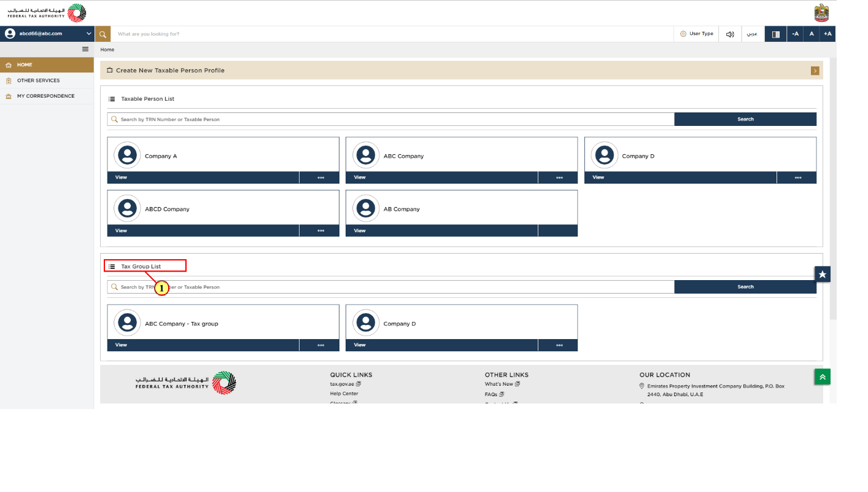Viewport: 868px width, 492px height.
Task: Open FAQs link in footer
Action: point(494,394)
